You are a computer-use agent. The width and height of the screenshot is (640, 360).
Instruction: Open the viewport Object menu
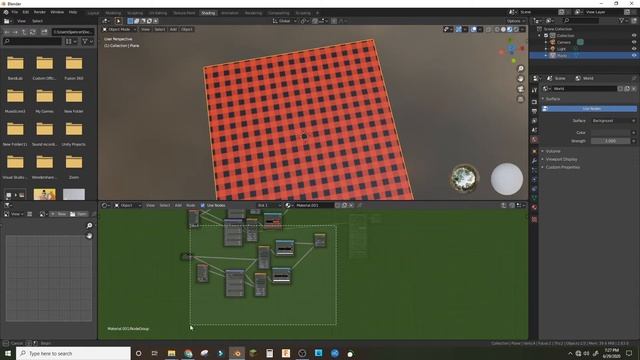click(187, 29)
